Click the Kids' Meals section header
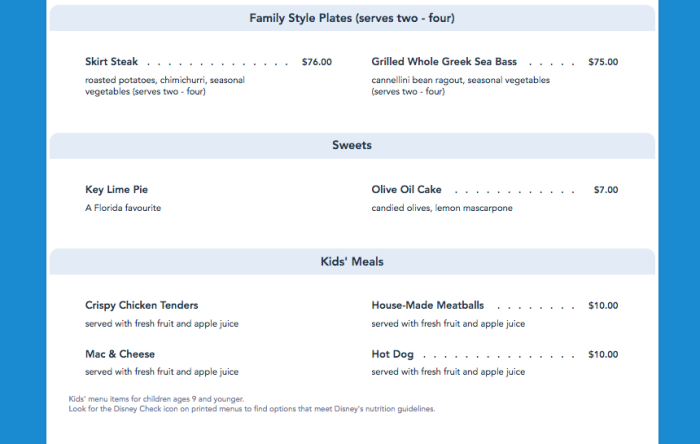 [352, 262]
